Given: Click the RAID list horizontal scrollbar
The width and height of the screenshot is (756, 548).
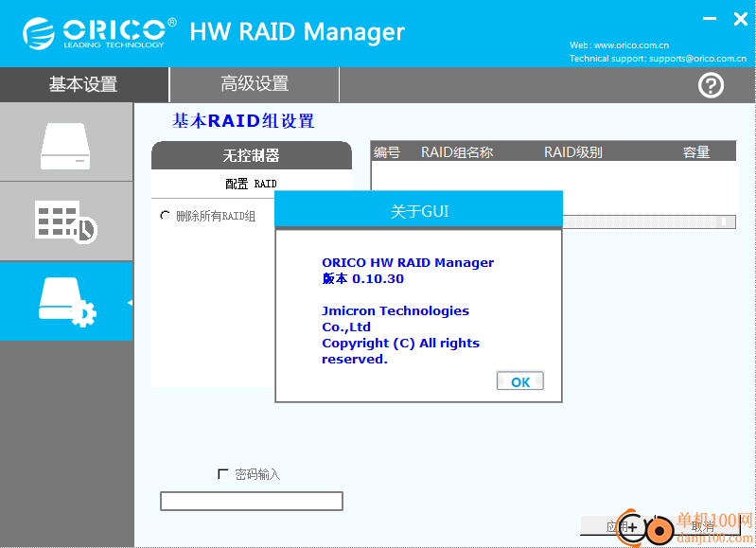Looking at the screenshot, I should click(x=649, y=221).
